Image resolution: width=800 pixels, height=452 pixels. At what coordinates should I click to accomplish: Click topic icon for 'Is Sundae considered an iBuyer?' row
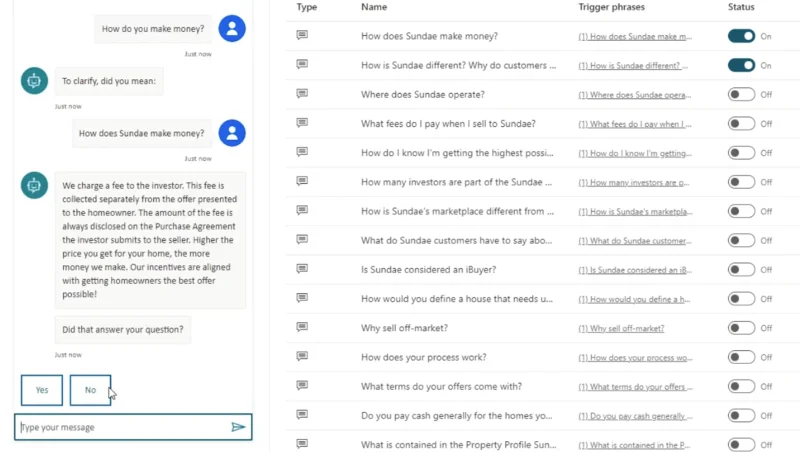pos(302,268)
